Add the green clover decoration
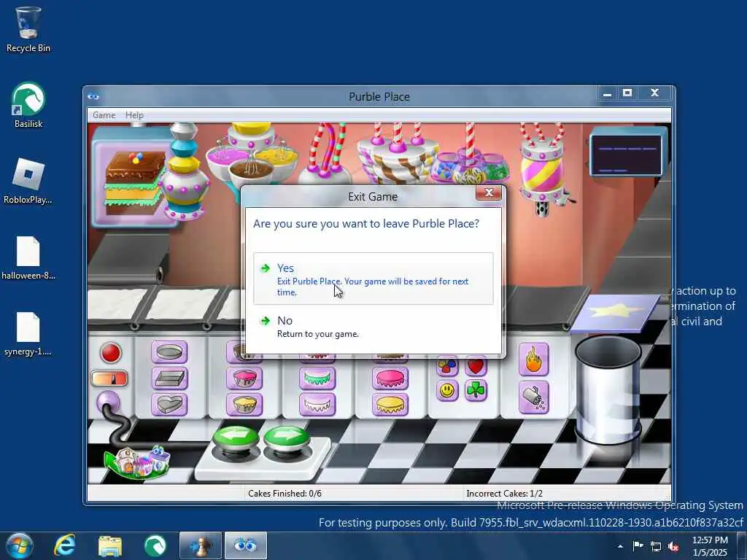The height and width of the screenshot is (560, 747). (x=476, y=391)
